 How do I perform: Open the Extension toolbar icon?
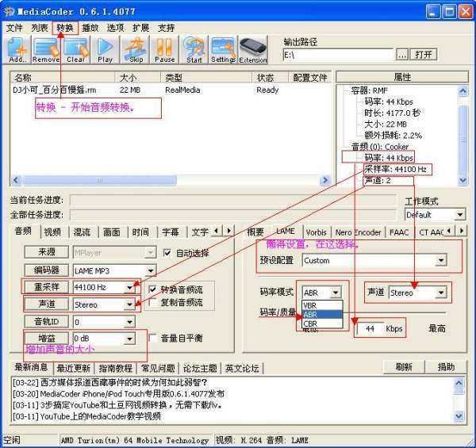coord(253,49)
